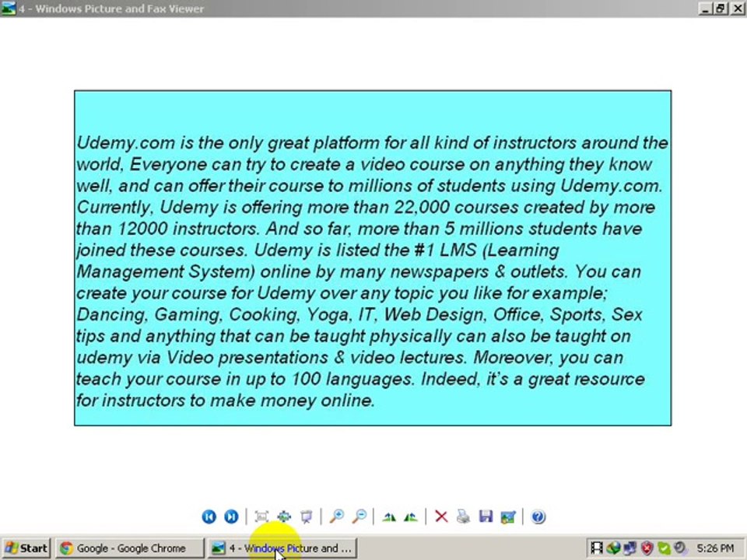Rotate the image clockwise
The height and width of the screenshot is (560, 747).
click(x=389, y=516)
